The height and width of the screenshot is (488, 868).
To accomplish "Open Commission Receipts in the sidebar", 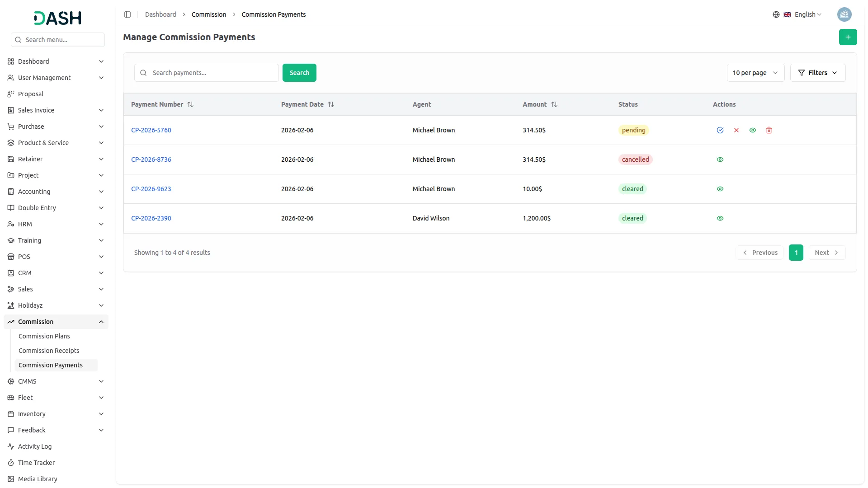I will (x=49, y=351).
